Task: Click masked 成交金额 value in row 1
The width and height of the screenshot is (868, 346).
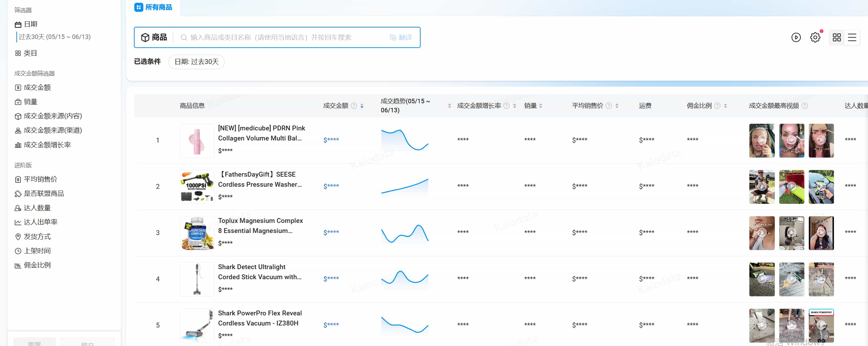Action: click(x=331, y=140)
